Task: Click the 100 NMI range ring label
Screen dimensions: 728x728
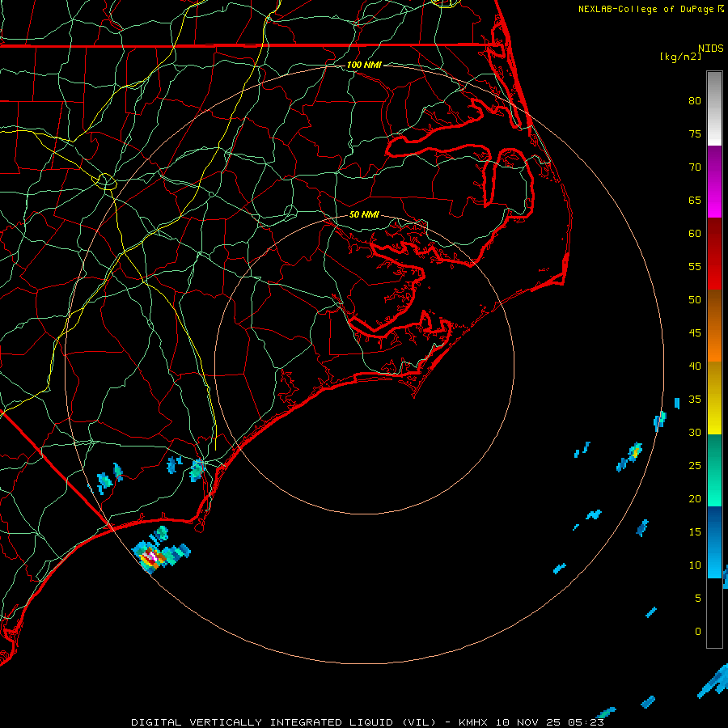Action: point(364,65)
